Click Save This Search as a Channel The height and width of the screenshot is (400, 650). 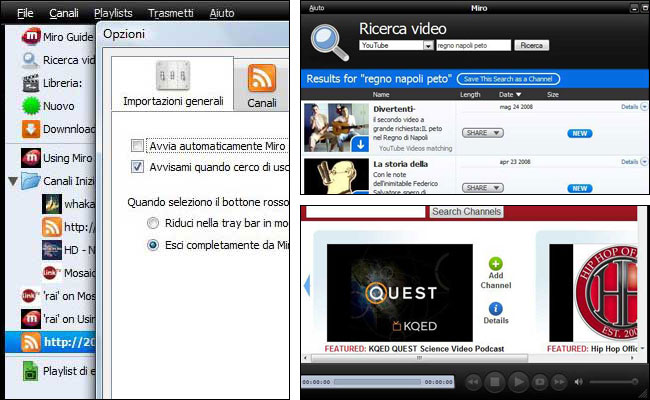(x=506, y=77)
